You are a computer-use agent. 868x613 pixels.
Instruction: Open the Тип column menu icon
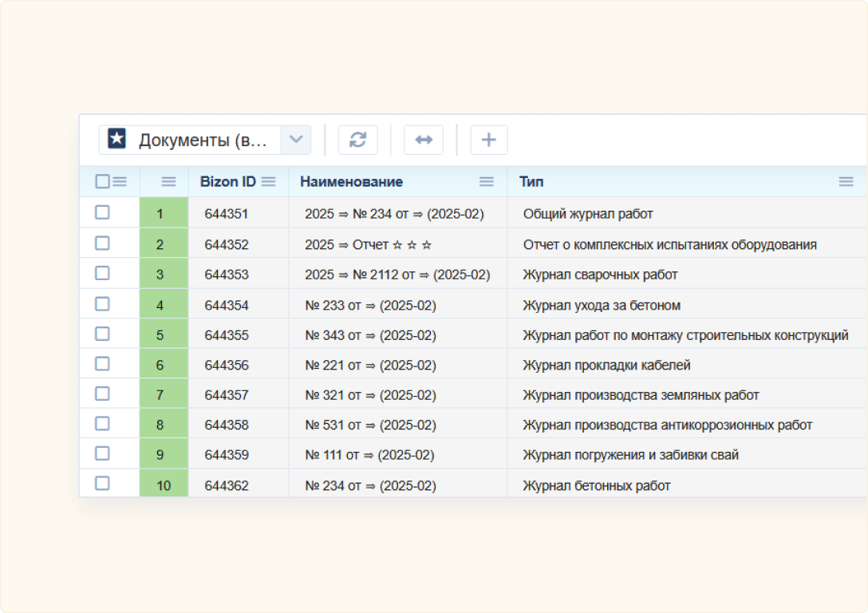pos(846,181)
